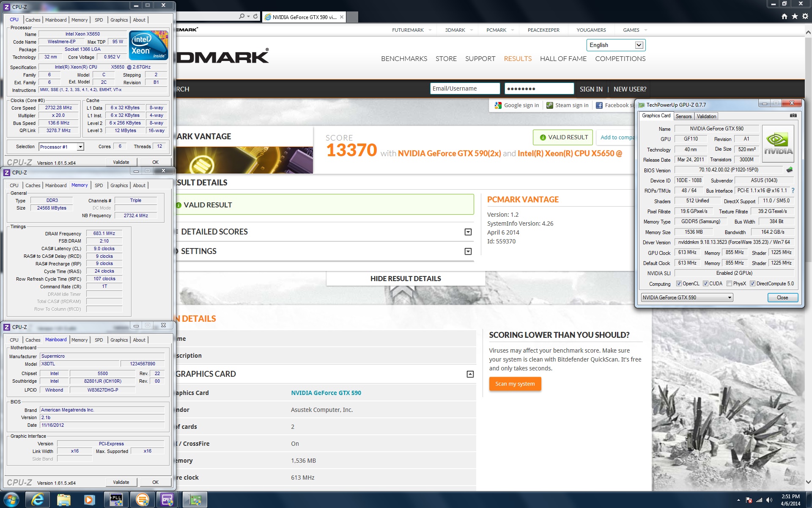Click the Action Center flag tray icon
812x508 pixels.
click(749, 500)
